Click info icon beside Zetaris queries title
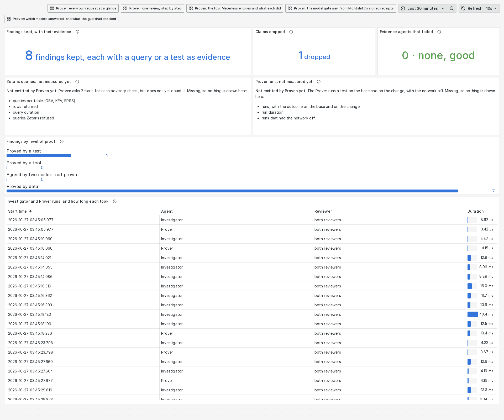The height and width of the screenshot is (420, 504). pos(77,82)
